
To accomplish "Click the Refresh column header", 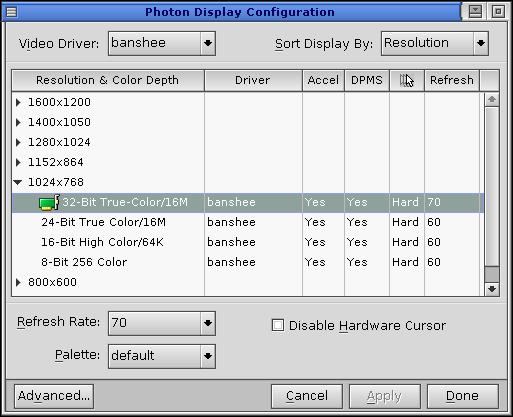I will [452, 80].
